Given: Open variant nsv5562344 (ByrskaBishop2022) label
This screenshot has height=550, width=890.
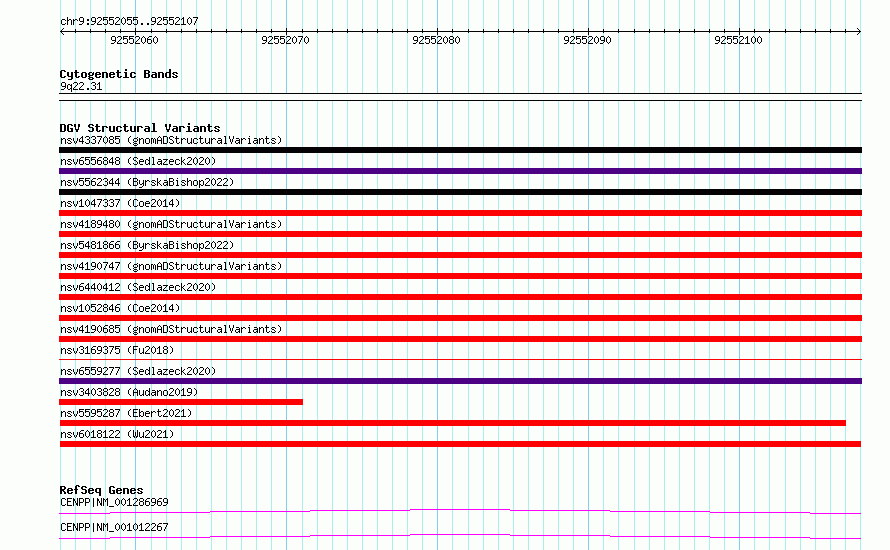Looking at the screenshot, I should click(x=147, y=182).
